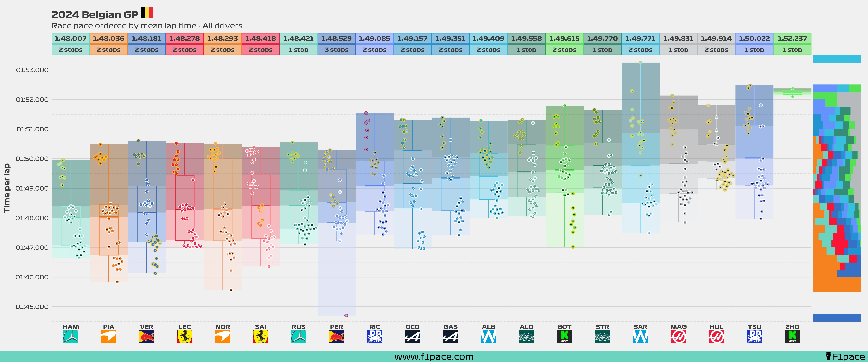Click the Ferrari logo under LEC
868x362 pixels.
pos(185,336)
